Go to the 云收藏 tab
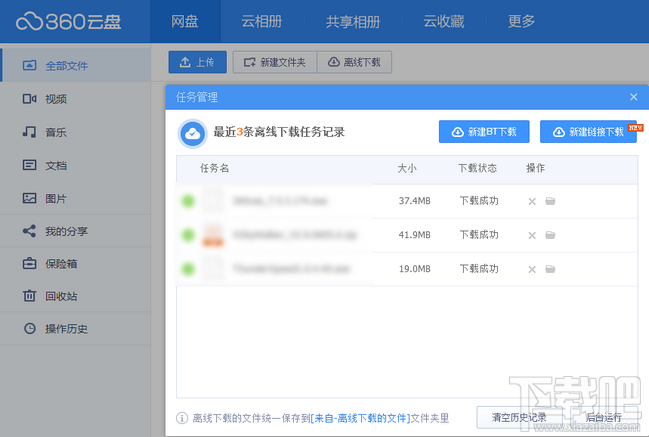This screenshot has width=649, height=437. click(444, 21)
